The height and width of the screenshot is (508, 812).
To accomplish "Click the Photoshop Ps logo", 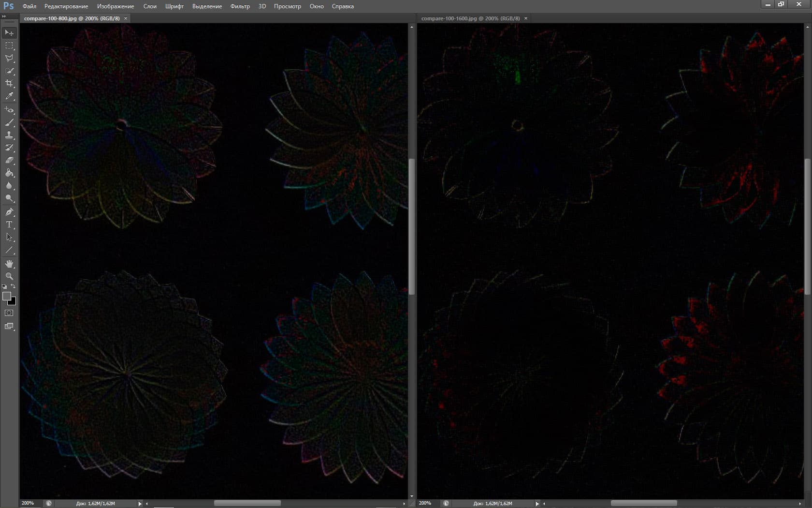I will (x=9, y=6).
